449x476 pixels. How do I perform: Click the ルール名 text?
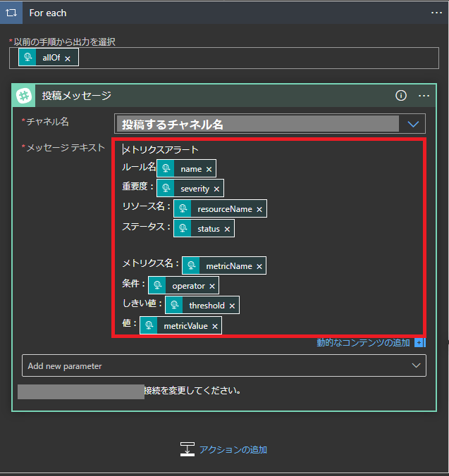(x=139, y=167)
